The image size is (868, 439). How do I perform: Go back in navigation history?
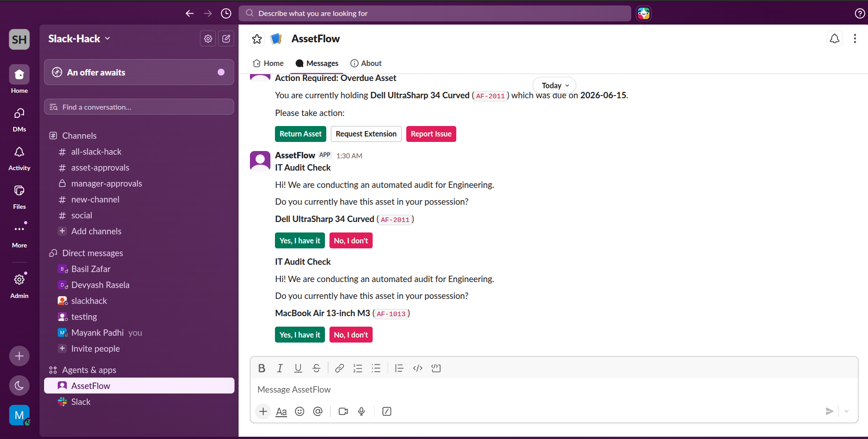click(190, 14)
